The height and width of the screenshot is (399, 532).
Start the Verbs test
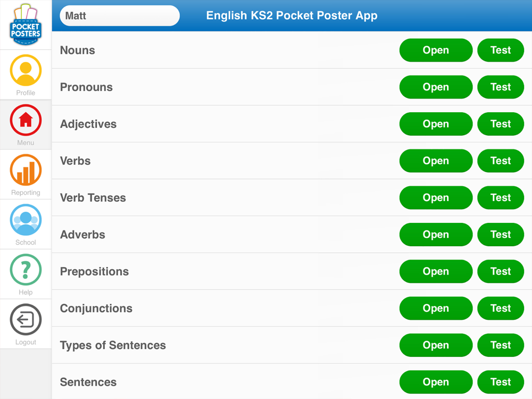pyautogui.click(x=501, y=161)
